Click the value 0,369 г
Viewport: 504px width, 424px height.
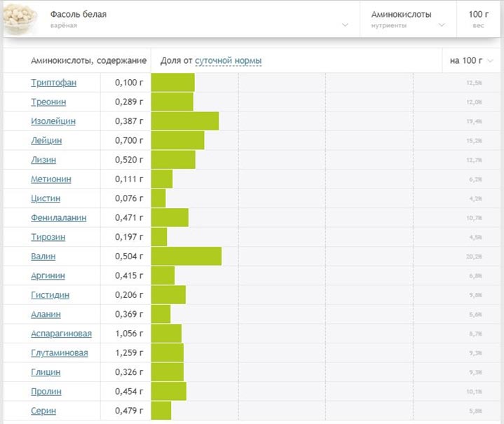(x=129, y=314)
